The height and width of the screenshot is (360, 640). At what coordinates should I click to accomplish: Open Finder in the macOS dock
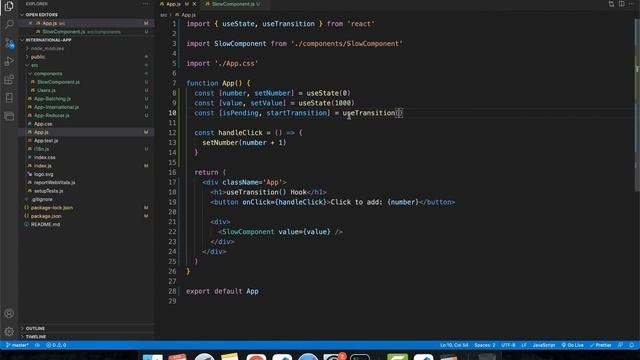coord(153,357)
